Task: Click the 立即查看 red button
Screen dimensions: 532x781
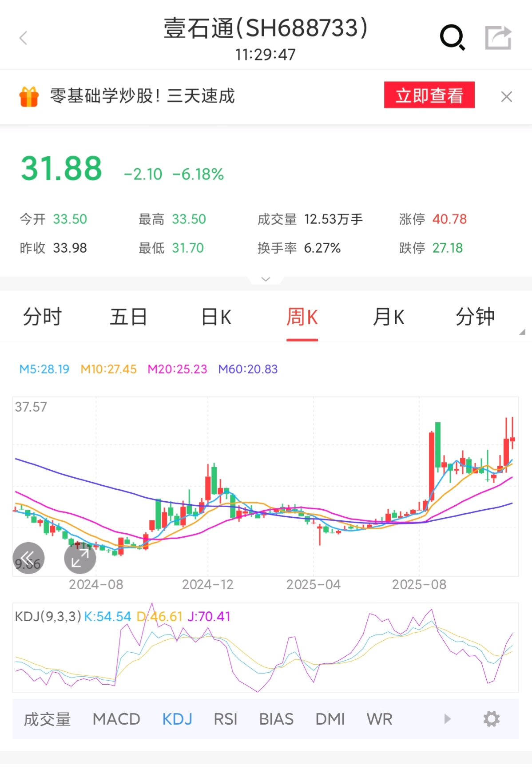Action: click(429, 95)
